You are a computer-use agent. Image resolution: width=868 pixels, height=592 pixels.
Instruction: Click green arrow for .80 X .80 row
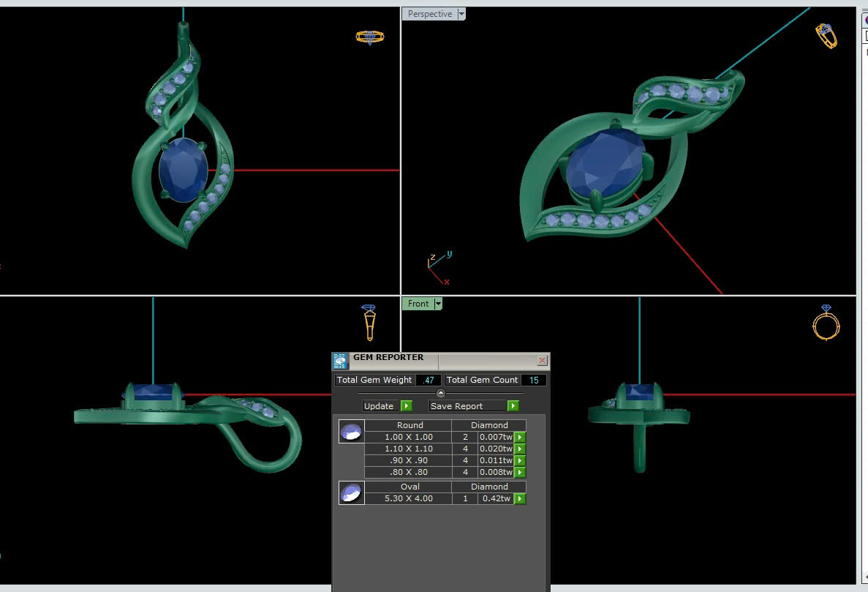coord(520,473)
